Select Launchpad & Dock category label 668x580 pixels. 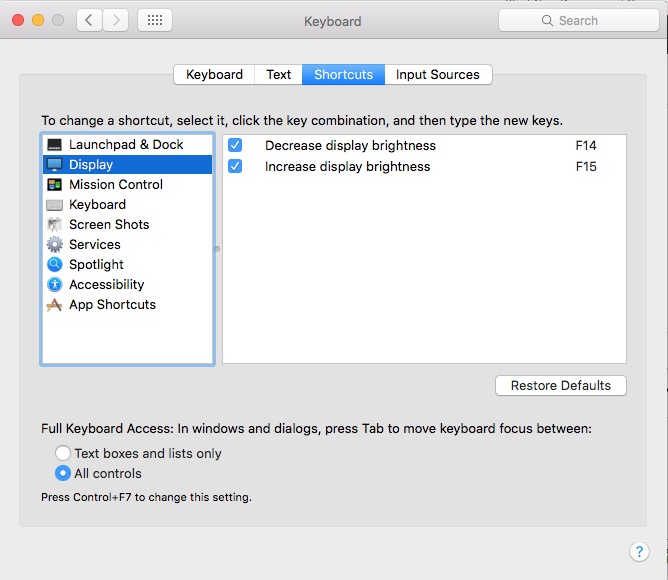[x=126, y=145]
